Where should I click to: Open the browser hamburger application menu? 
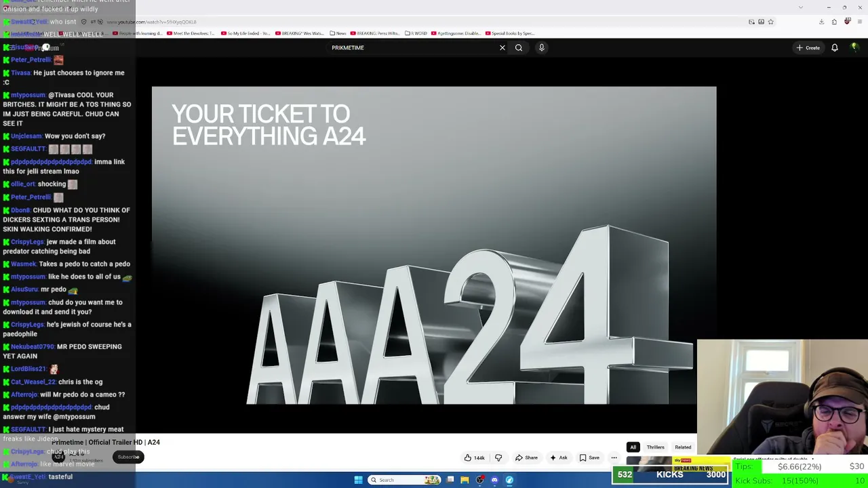(859, 22)
